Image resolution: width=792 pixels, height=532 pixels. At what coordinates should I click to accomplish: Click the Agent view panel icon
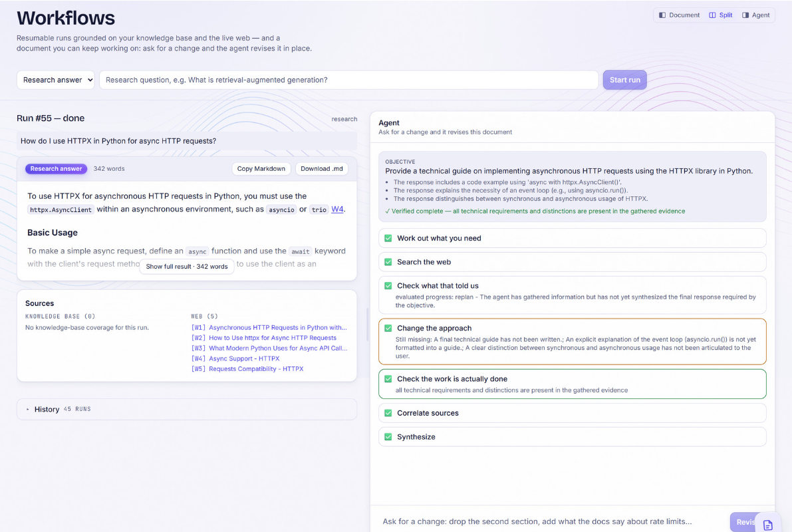click(745, 15)
